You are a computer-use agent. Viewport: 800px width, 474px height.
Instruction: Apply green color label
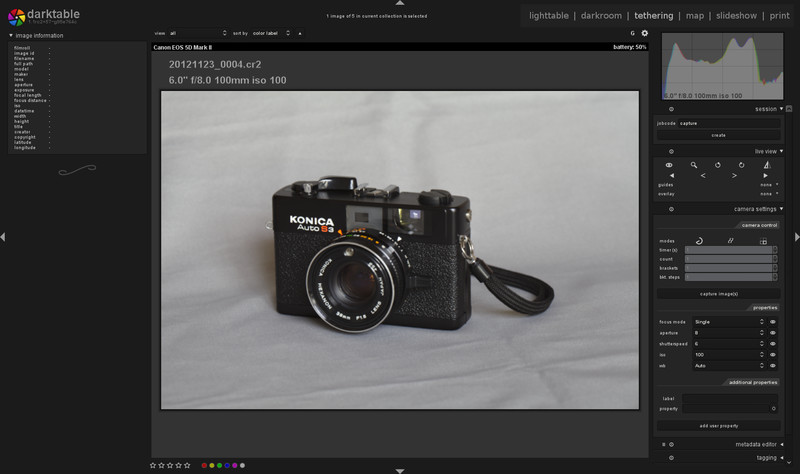click(219, 465)
